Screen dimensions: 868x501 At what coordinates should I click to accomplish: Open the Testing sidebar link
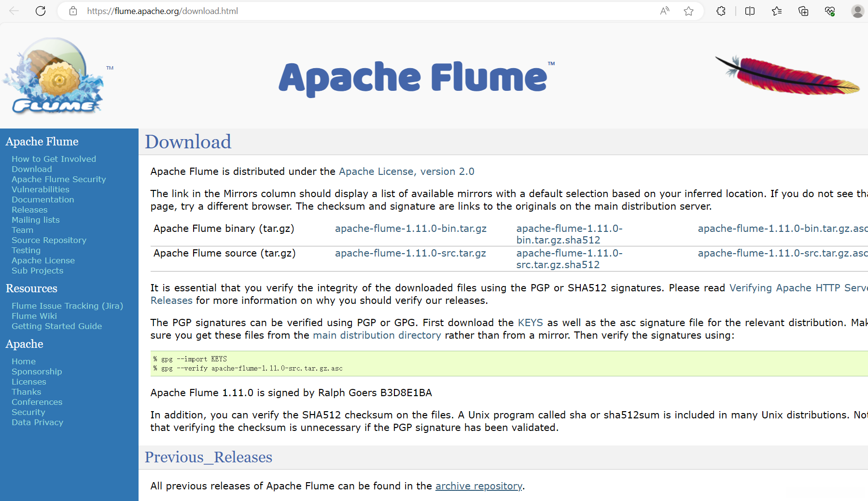click(x=26, y=250)
